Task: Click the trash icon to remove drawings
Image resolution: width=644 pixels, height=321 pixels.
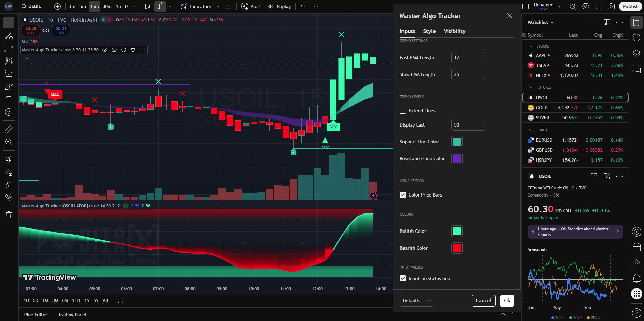Action: click(9, 215)
